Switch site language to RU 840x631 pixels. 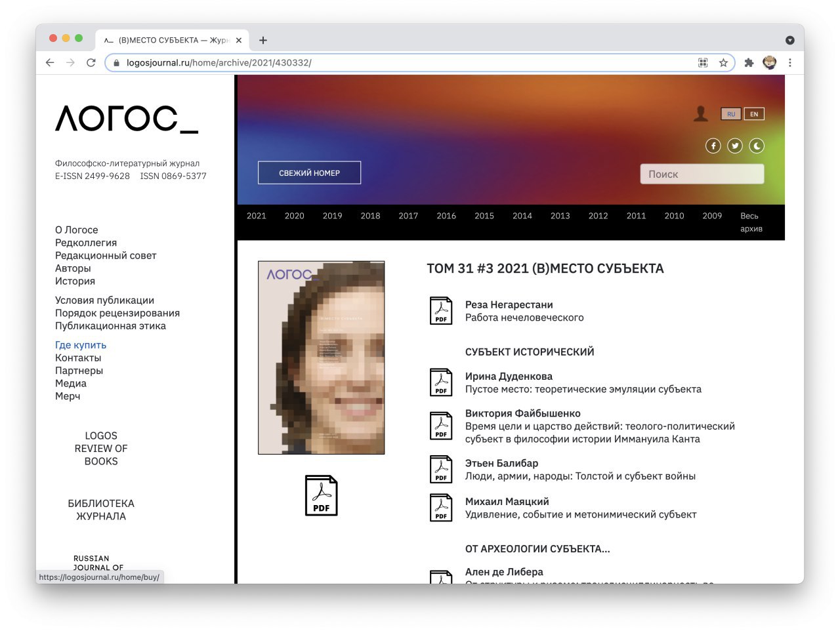pyautogui.click(x=730, y=114)
